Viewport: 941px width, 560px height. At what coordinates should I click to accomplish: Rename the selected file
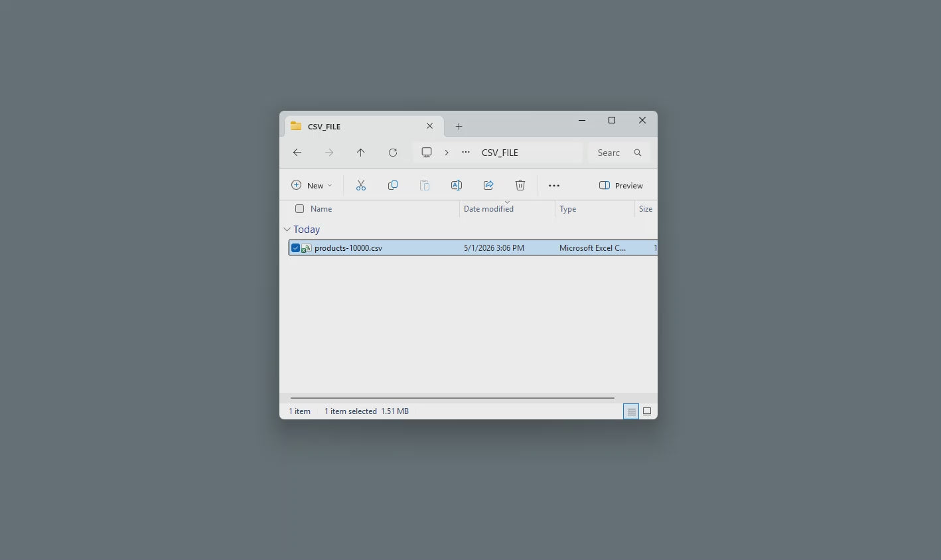tap(457, 185)
